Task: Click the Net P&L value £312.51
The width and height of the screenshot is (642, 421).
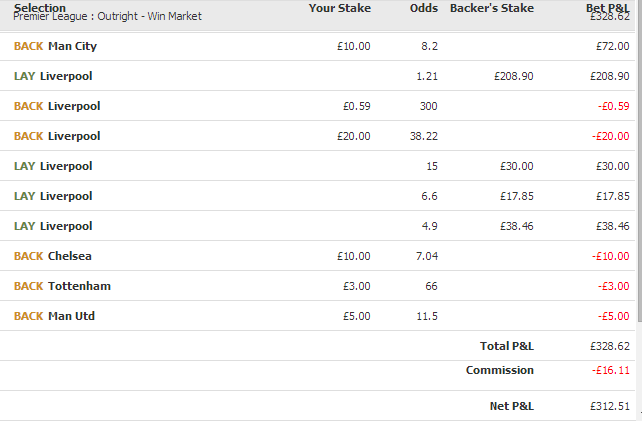Action: 610,406
